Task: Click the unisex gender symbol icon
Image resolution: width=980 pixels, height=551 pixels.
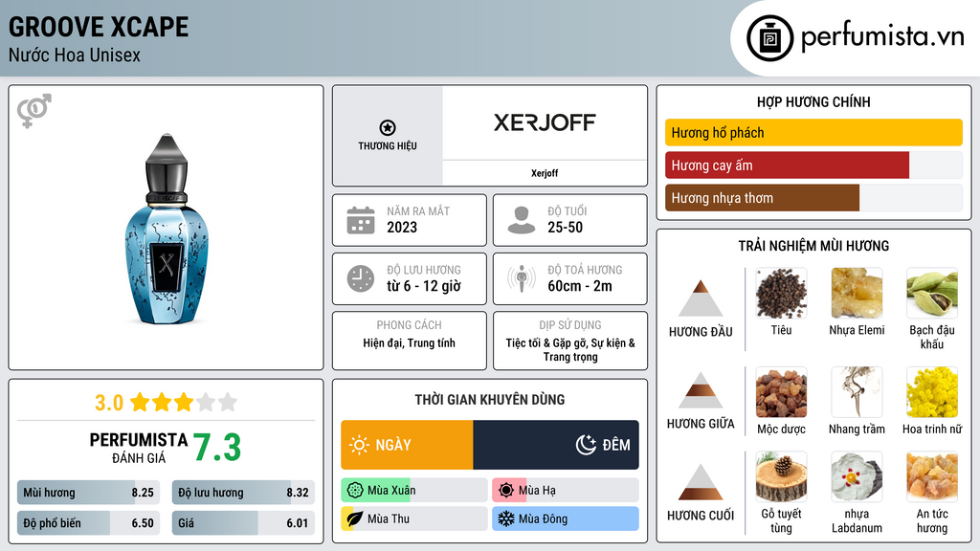Action: coord(33,111)
